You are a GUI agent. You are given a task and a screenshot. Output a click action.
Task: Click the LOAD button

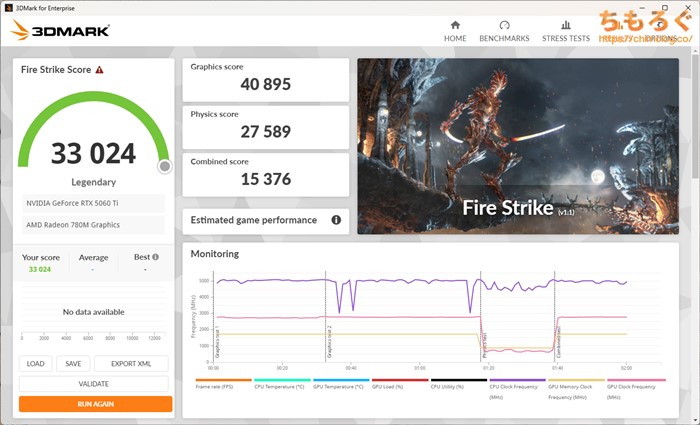35,363
